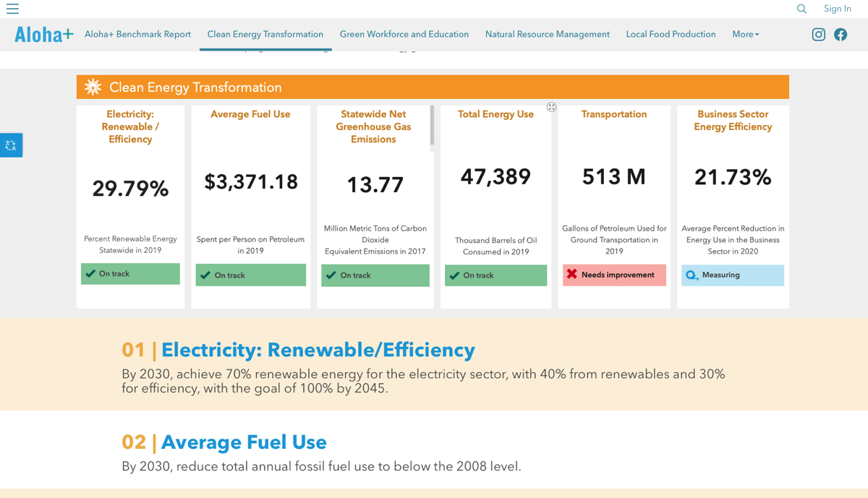Click the Needs improvement status under Transportation
This screenshot has width=868, height=498.
pyautogui.click(x=614, y=275)
